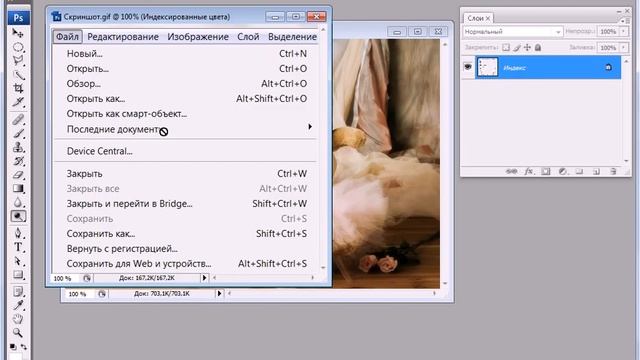This screenshot has height=360, width=640.
Task: Click the fill 100% field
Action: tap(608, 48)
